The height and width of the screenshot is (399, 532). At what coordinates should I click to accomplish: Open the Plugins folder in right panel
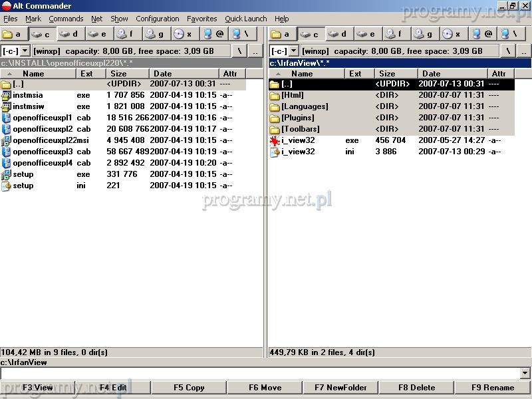[x=297, y=118]
